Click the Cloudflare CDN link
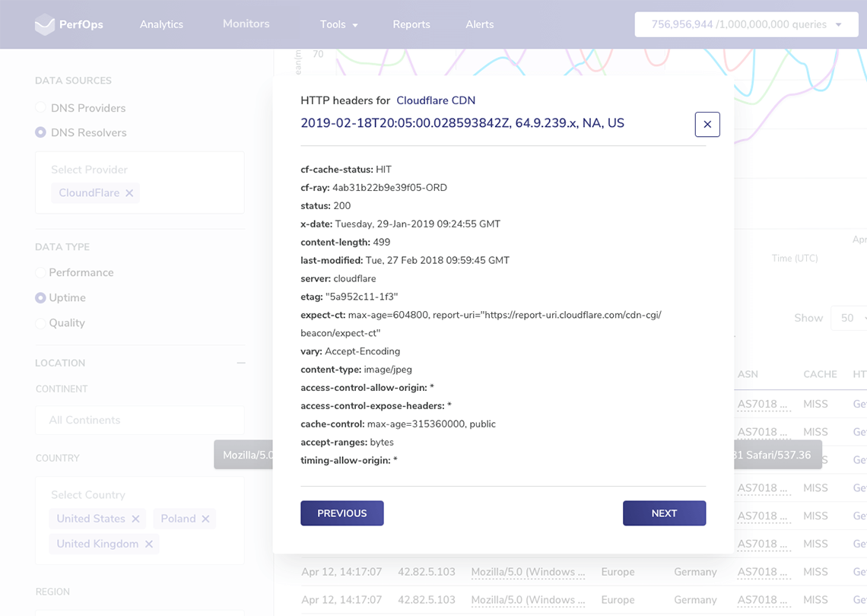 pyautogui.click(x=436, y=100)
